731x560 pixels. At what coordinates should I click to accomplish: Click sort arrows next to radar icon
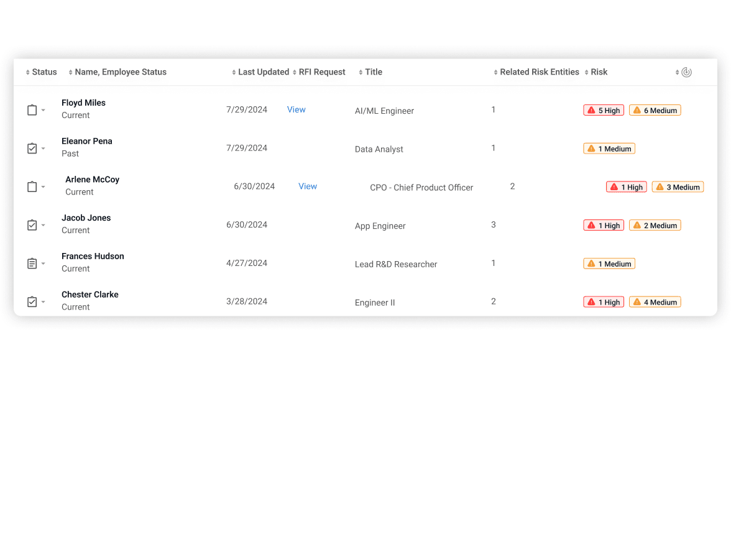click(x=677, y=73)
